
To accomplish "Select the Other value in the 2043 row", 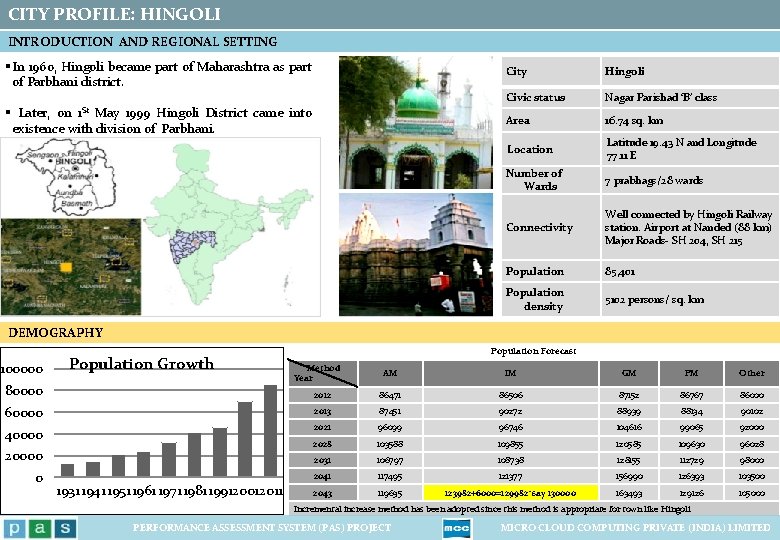I will pyautogui.click(x=752, y=493).
